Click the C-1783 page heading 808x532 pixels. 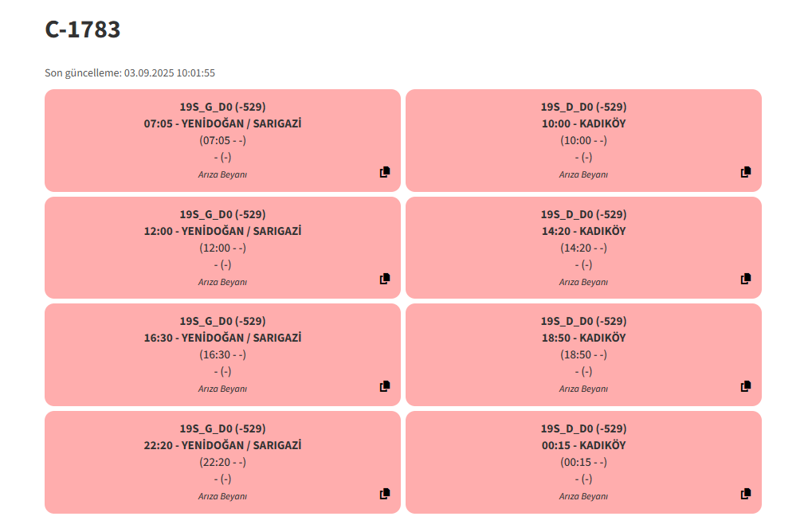pyautogui.click(x=82, y=29)
